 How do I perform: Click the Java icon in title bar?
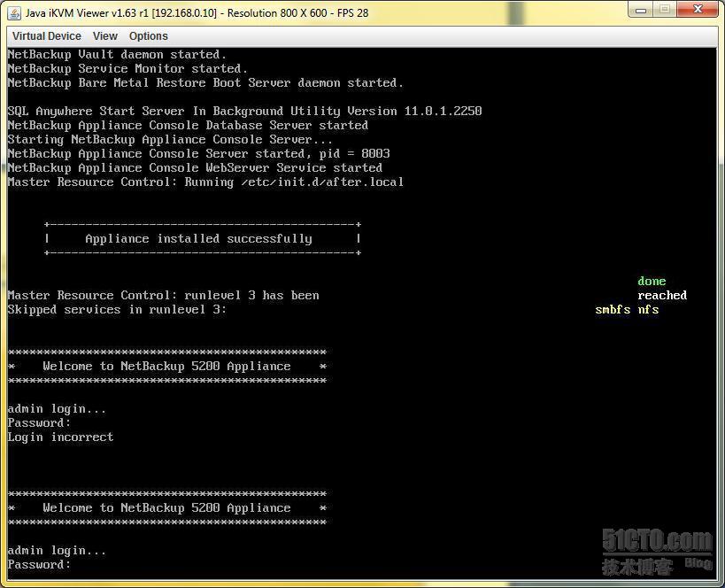(14, 13)
